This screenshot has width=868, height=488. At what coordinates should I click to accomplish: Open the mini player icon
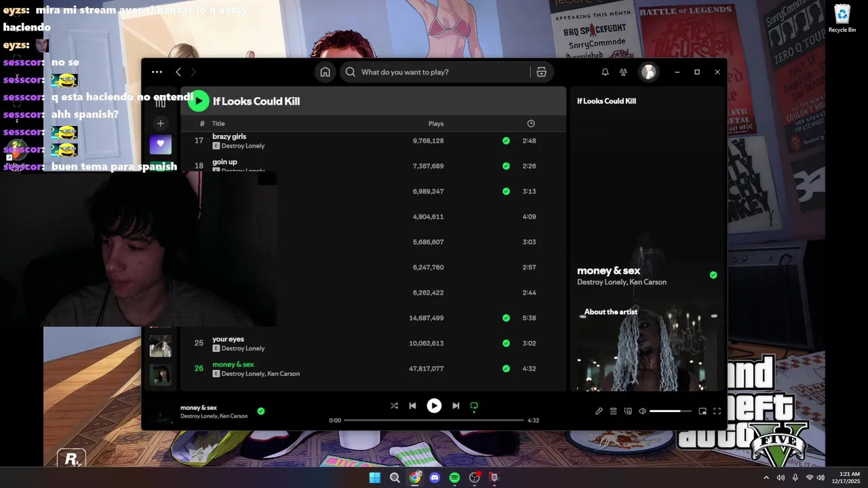coord(703,411)
